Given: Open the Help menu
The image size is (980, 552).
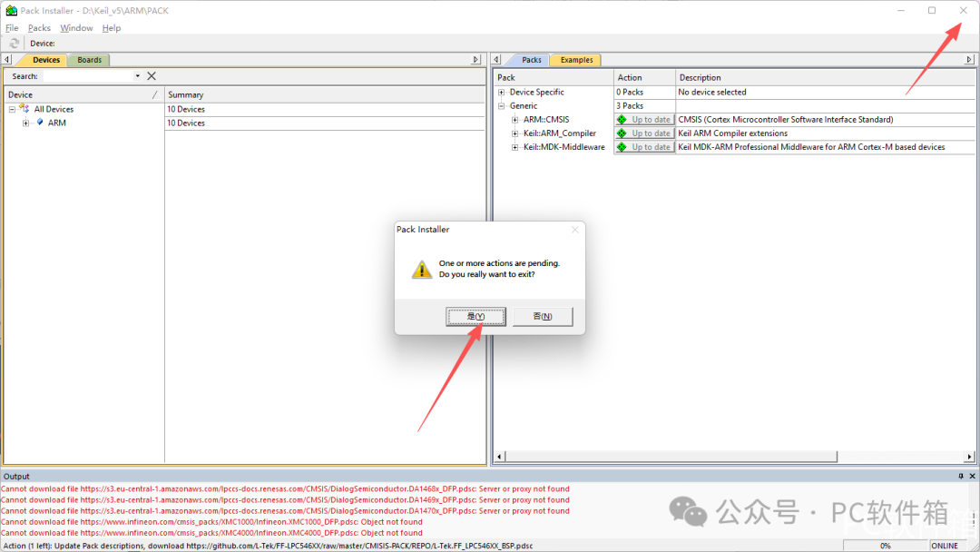Looking at the screenshot, I should tap(112, 28).
